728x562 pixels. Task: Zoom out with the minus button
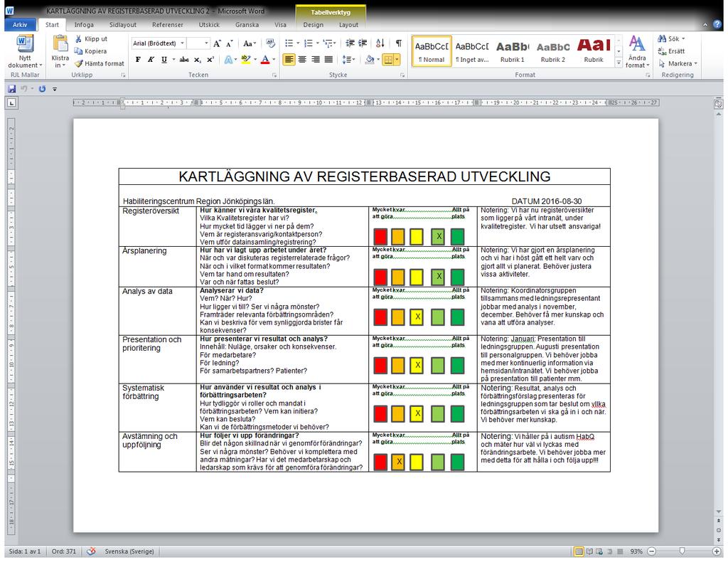point(652,551)
